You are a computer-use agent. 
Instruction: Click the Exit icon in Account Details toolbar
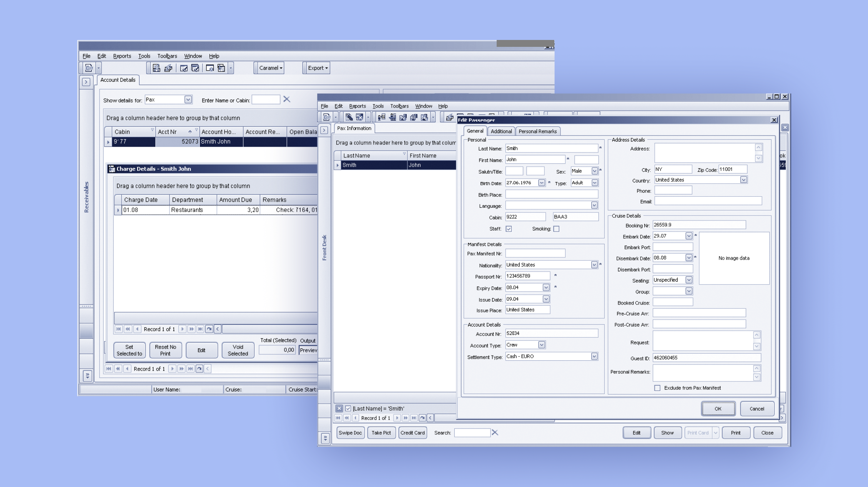tap(89, 68)
